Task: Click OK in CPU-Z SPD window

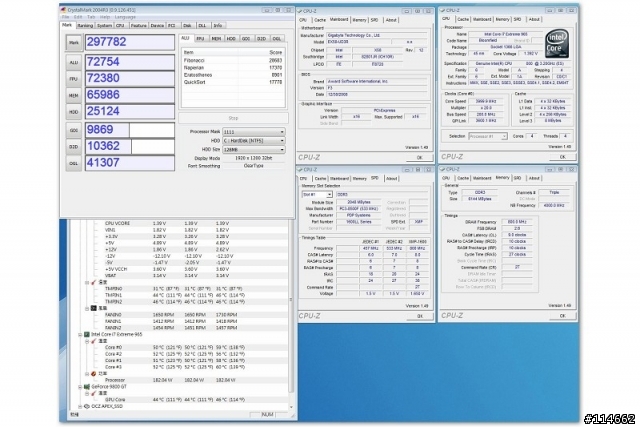Action: tap(420, 316)
